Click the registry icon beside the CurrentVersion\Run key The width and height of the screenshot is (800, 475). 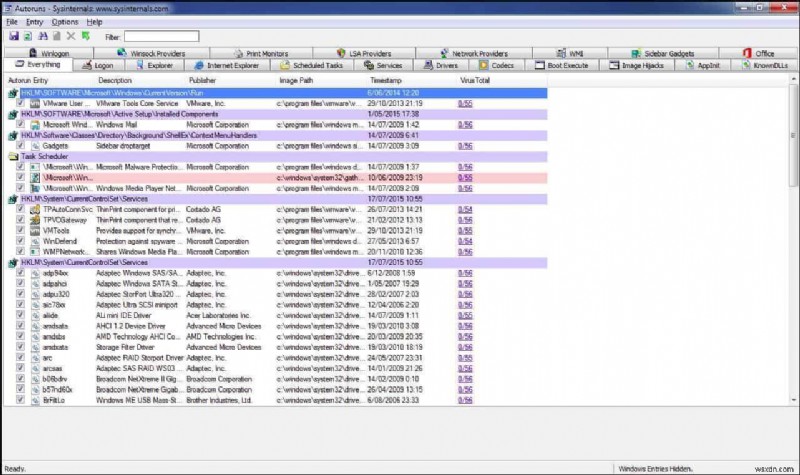13,93
